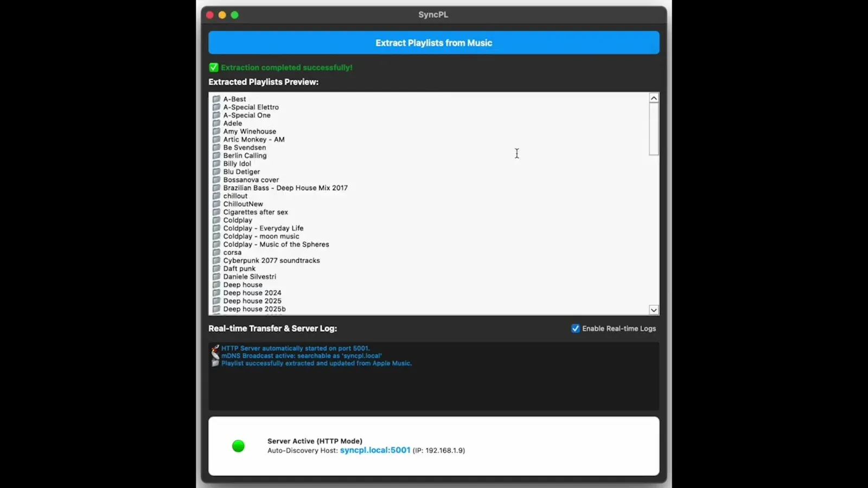Select the A-Special One playlist

(247, 115)
